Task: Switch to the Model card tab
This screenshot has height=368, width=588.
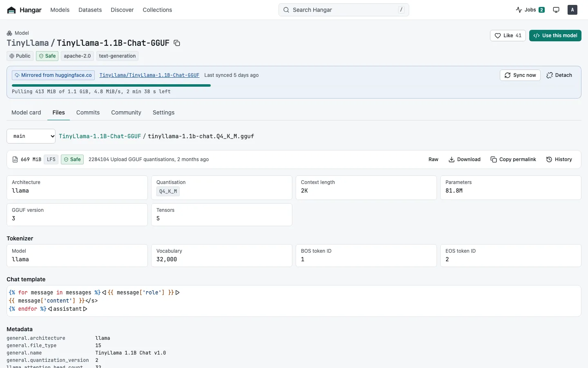Action: 26,112
